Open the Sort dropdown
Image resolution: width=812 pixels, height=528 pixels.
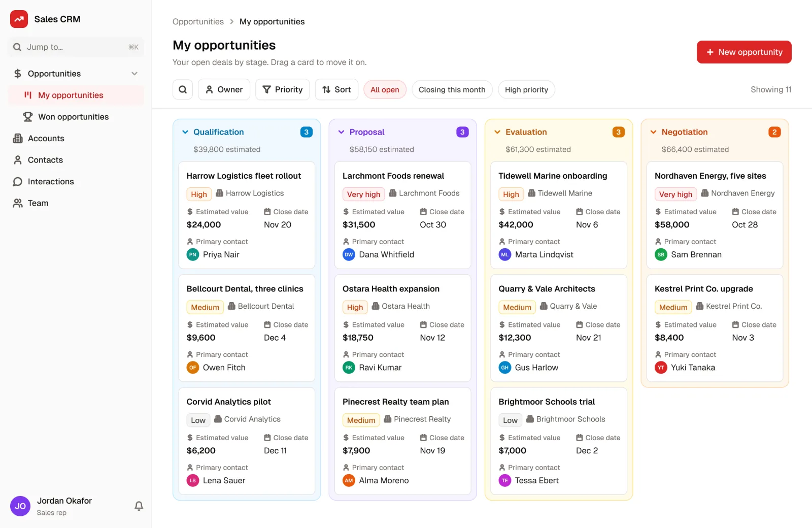(x=336, y=89)
